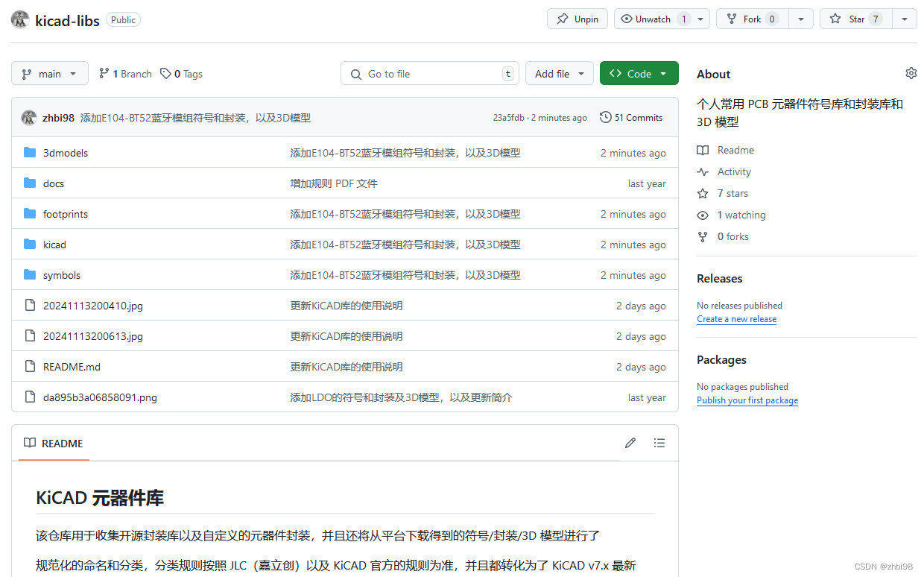924x577 pixels.
Task: Click the branch icon showing 1 Branch
Action: tap(104, 73)
